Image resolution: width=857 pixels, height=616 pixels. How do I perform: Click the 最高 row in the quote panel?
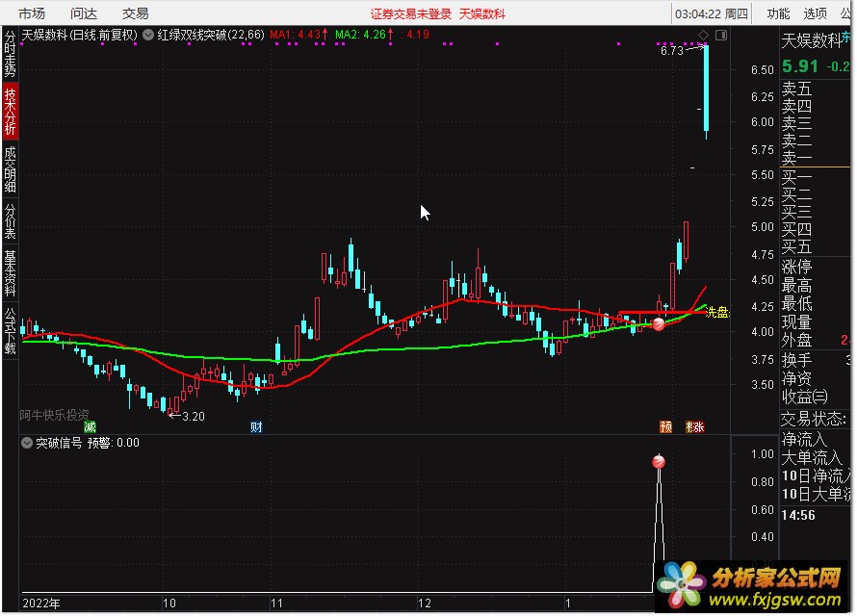point(815,285)
